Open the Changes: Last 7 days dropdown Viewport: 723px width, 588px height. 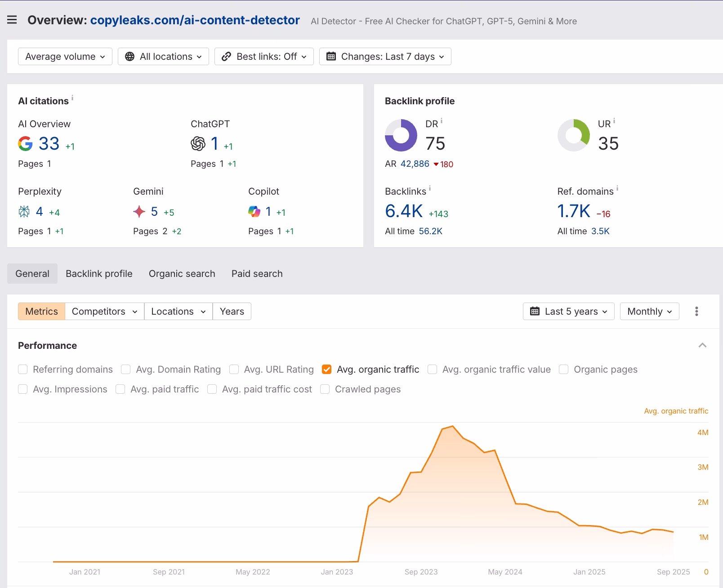[x=385, y=57]
